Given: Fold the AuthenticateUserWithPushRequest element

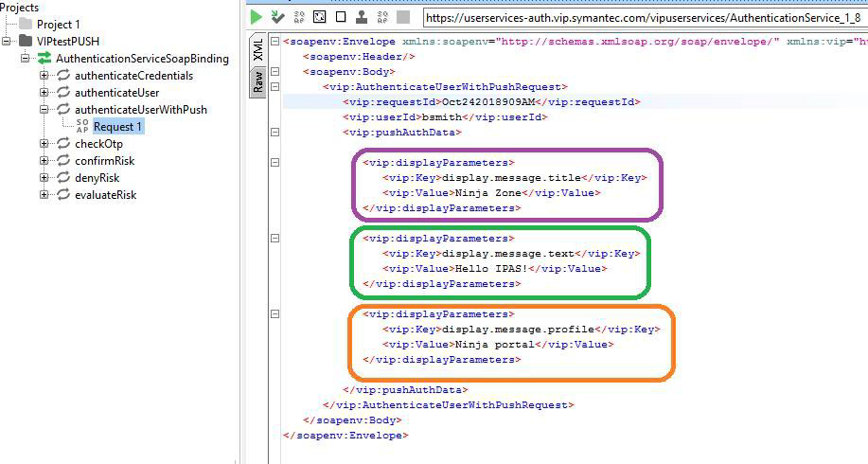Looking at the screenshot, I should (275, 86).
